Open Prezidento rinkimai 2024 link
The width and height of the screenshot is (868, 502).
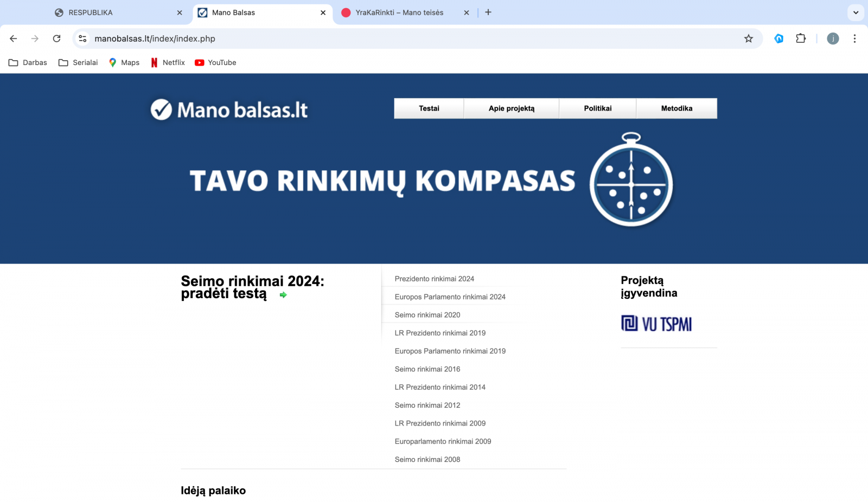(435, 279)
